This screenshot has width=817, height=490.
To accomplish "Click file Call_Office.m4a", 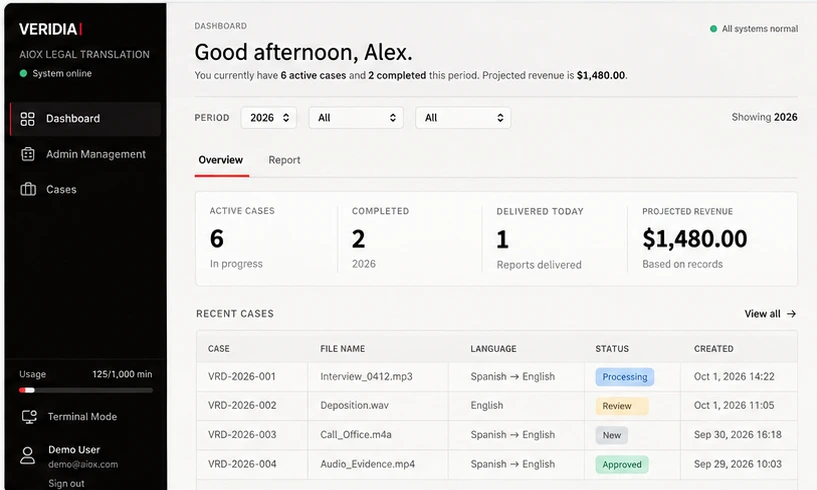I will pyautogui.click(x=356, y=435).
